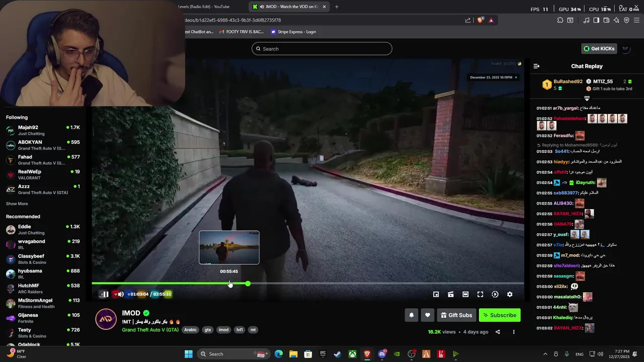
Task: Follow IMOD with the heart button
Action: click(x=427, y=315)
